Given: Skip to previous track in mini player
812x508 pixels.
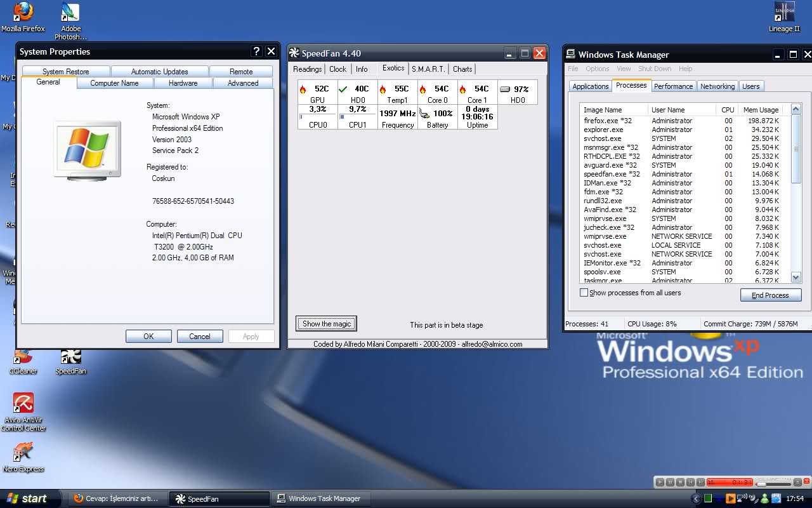Looking at the screenshot, I should (690, 482).
